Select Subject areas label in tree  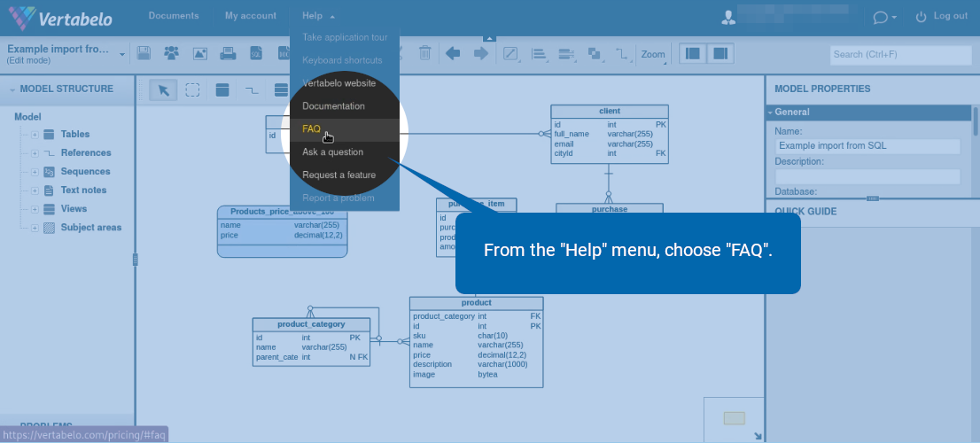(x=91, y=228)
